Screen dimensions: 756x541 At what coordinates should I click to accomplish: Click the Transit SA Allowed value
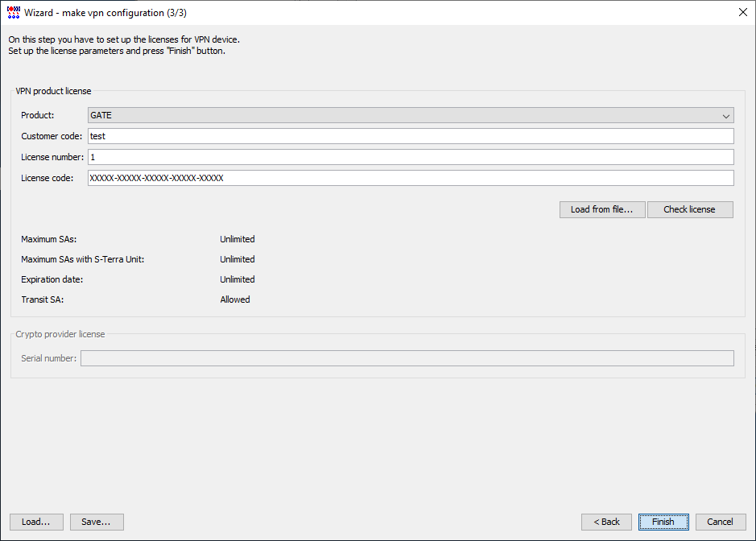coord(235,299)
